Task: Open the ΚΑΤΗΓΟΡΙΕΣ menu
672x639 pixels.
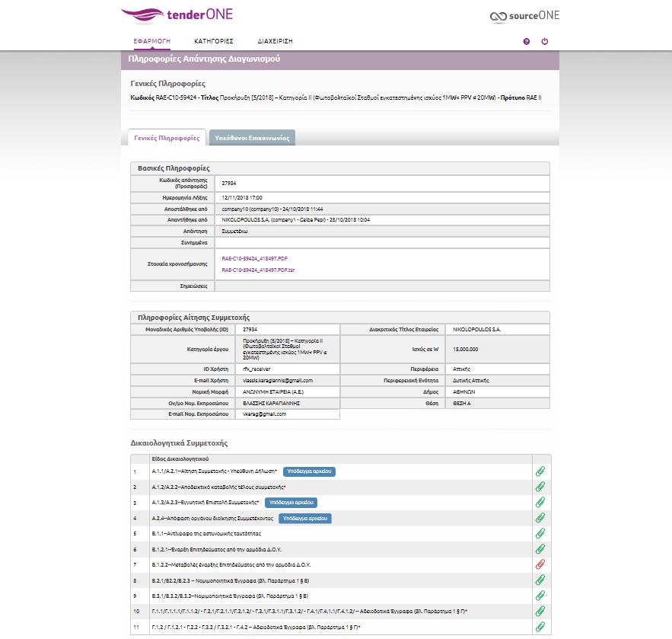Action: click(x=213, y=41)
